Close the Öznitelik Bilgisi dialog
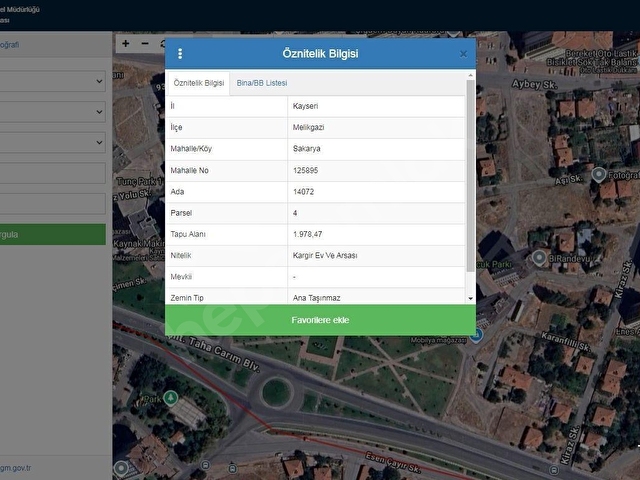Screen dimensions: 640x480 [463, 54]
